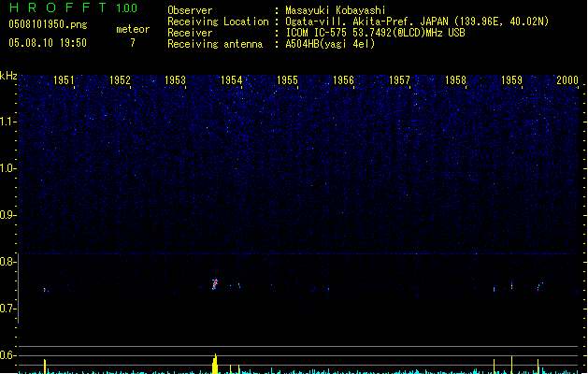Select the file name 0508101950.png
Viewport: 588px width, 374px height.
pyautogui.click(x=48, y=24)
